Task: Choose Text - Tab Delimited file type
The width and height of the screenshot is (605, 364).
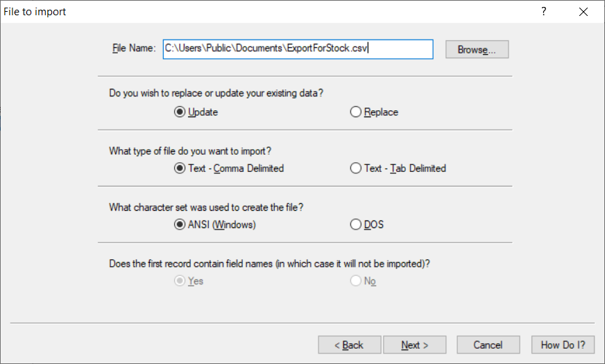Action: tap(356, 168)
